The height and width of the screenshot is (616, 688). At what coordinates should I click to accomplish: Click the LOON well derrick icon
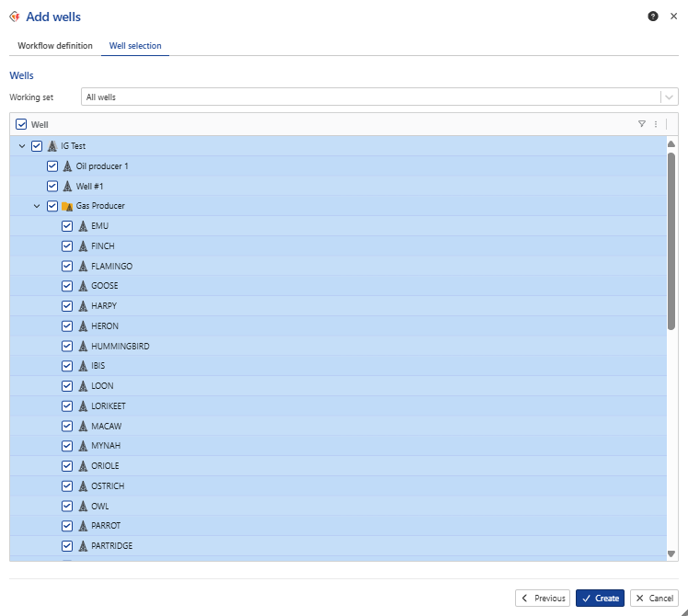click(x=83, y=386)
